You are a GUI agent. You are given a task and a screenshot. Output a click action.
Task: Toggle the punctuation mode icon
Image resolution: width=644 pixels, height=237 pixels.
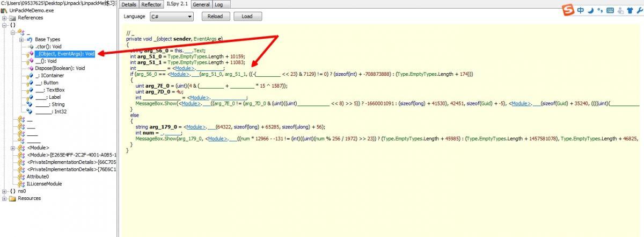pos(599,10)
